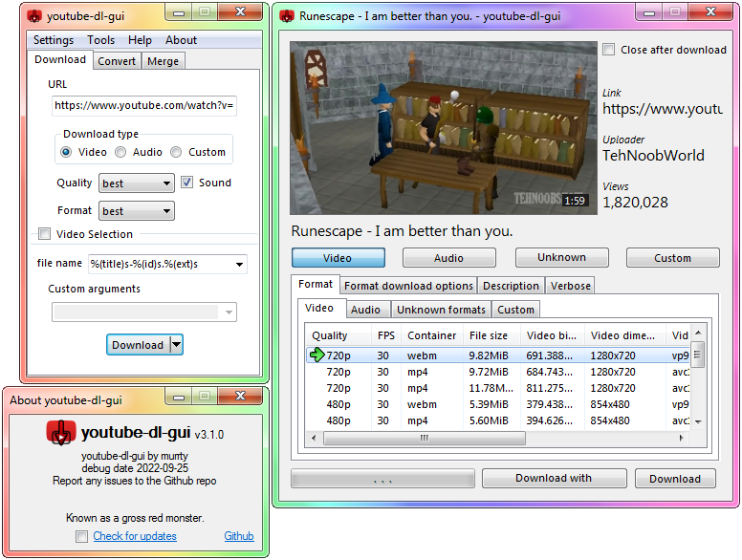Toggle the Sound checkbox
The image size is (742, 560).
coord(186,183)
